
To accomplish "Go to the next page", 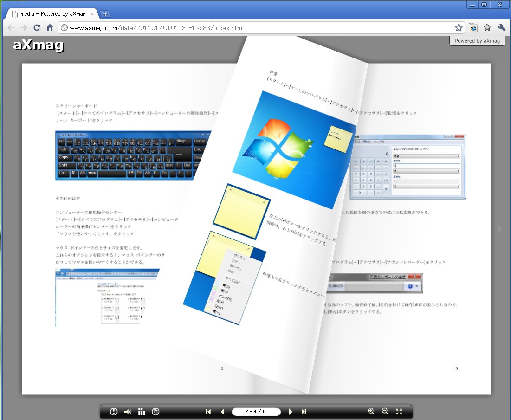I will (291, 412).
